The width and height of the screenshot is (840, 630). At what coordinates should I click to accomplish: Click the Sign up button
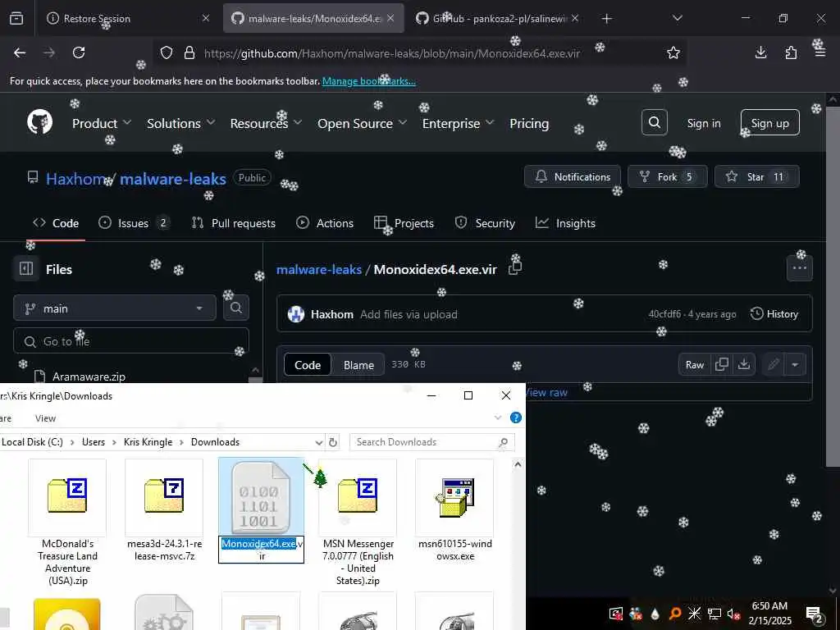769,123
